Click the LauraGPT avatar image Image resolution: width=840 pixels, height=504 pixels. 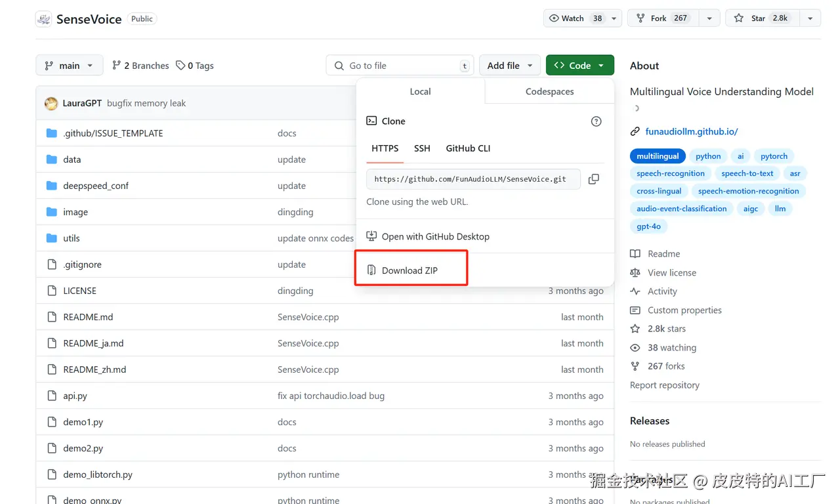[x=51, y=103]
